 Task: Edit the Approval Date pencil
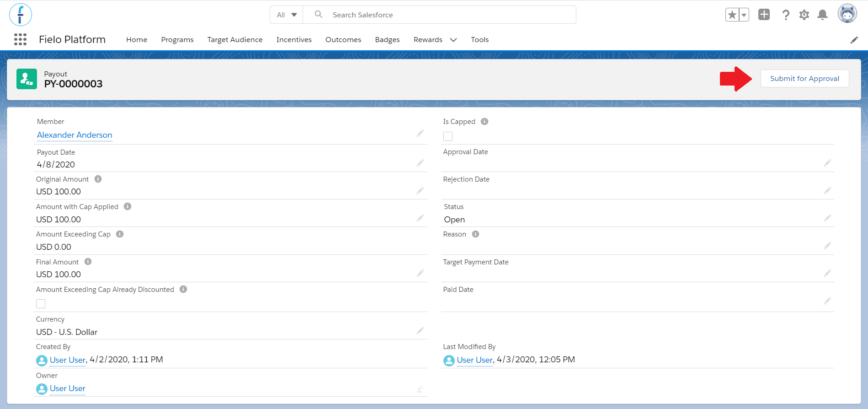click(827, 163)
